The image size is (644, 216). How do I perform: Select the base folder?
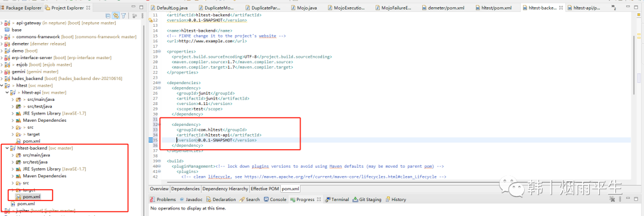[x=13, y=30]
